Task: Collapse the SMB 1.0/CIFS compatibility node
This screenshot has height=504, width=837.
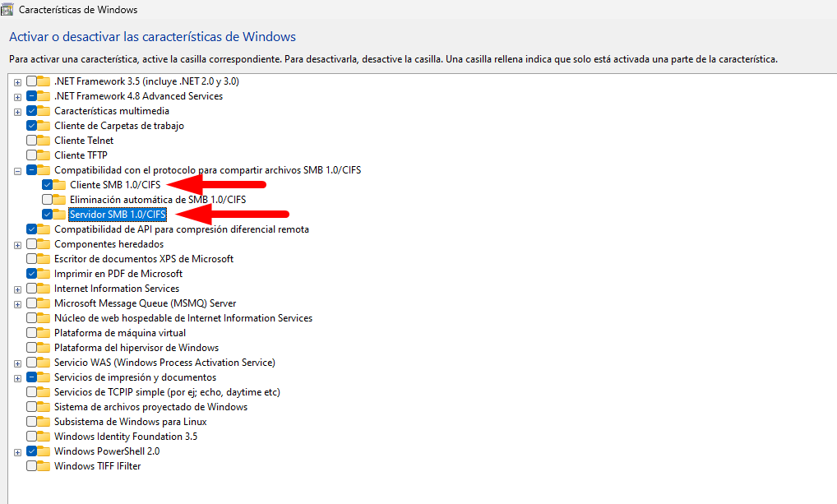Action: click(x=17, y=171)
